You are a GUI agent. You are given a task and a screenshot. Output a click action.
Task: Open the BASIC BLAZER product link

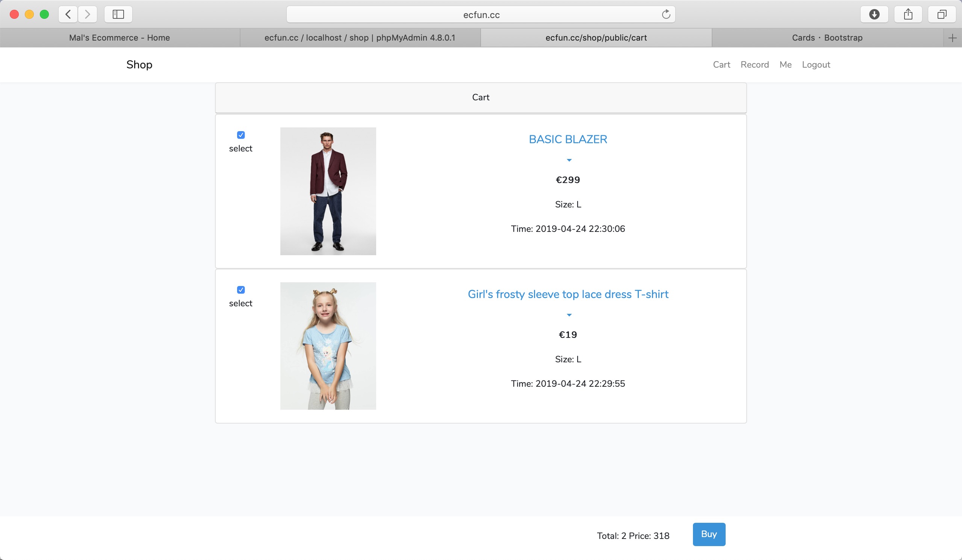[568, 139]
